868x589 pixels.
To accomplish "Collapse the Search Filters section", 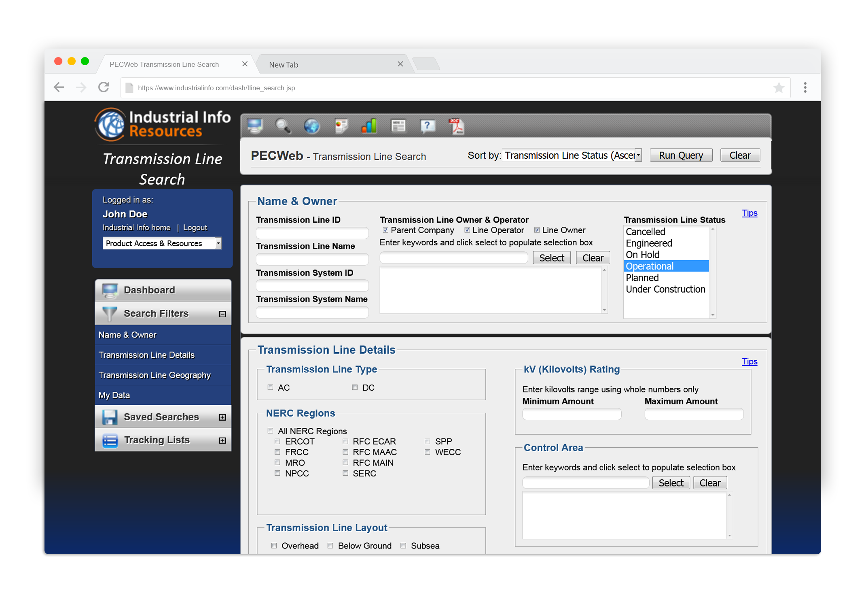I will coord(222,314).
